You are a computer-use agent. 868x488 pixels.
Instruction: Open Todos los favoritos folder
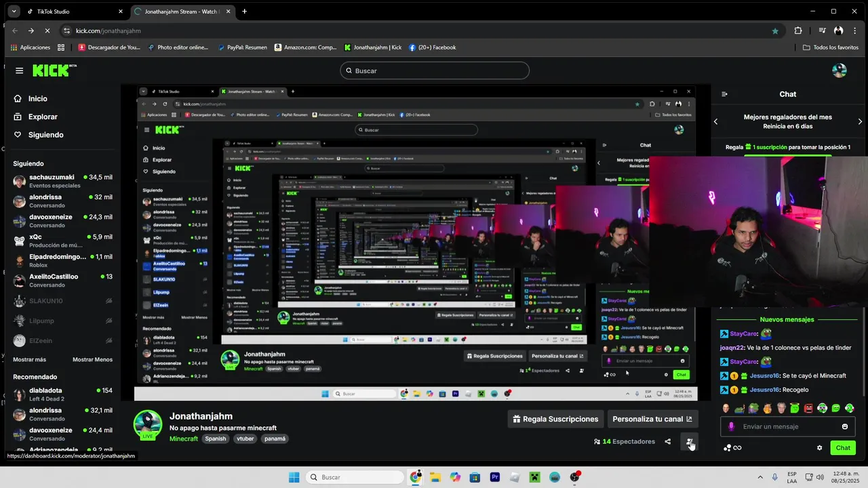(x=830, y=47)
